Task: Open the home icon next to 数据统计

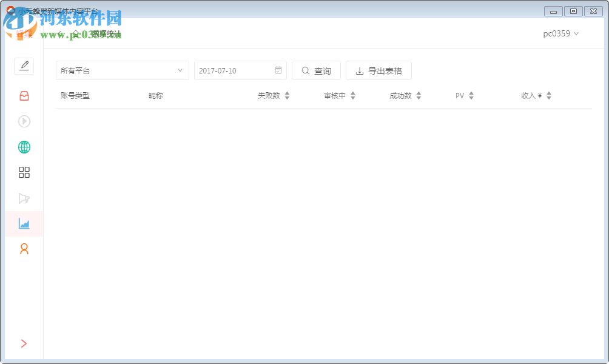Action: click(76, 34)
